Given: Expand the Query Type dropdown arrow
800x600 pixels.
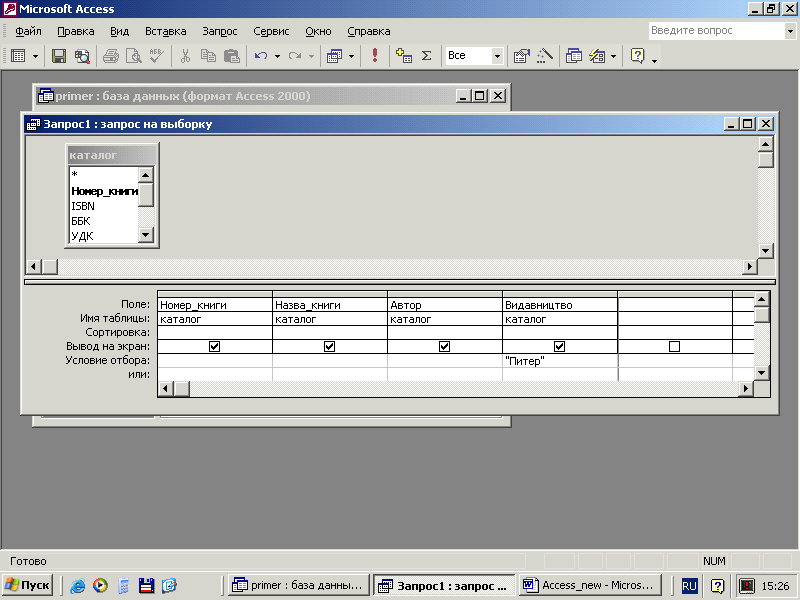Looking at the screenshot, I should pyautogui.click(x=351, y=56).
